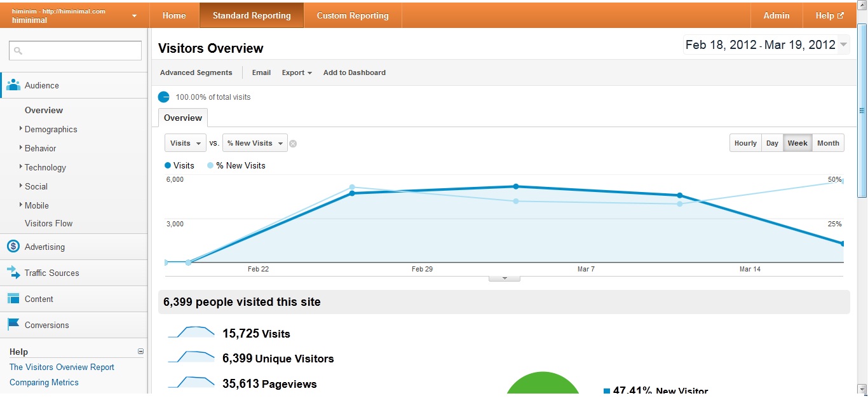Expand the Demographics tree item
Screen dimensions: 868x398
21,129
